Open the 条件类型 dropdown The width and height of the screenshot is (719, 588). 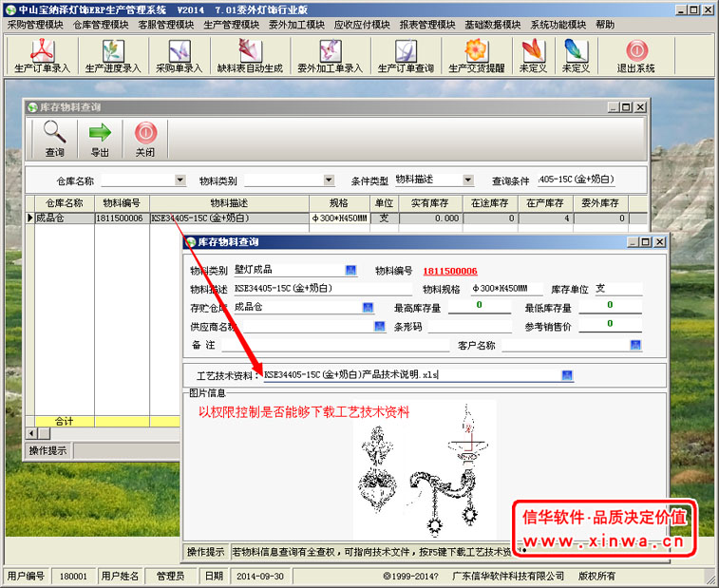[x=468, y=180]
